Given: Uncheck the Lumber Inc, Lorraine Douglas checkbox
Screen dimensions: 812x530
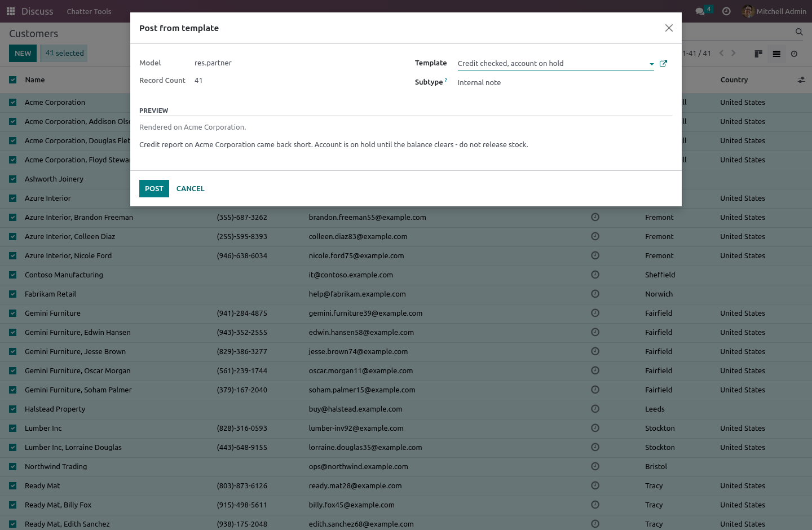Looking at the screenshot, I should pos(13,448).
